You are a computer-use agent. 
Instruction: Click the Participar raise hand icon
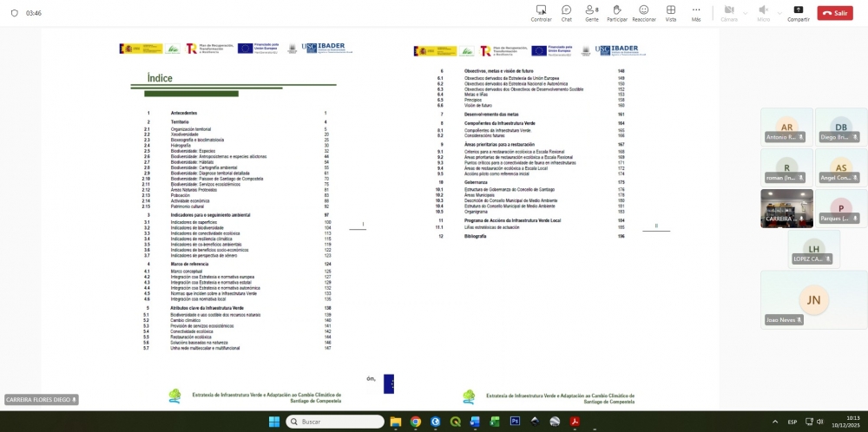click(x=617, y=12)
